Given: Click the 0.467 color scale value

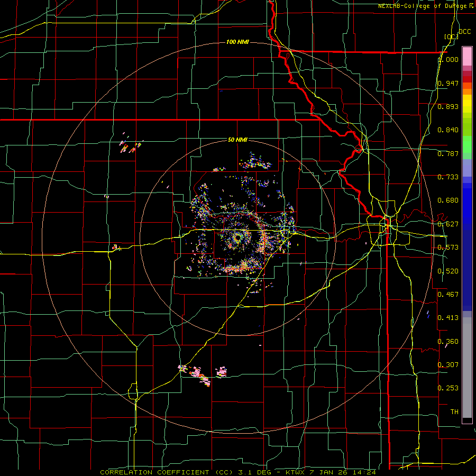Looking at the screenshot, I should pos(448,294).
